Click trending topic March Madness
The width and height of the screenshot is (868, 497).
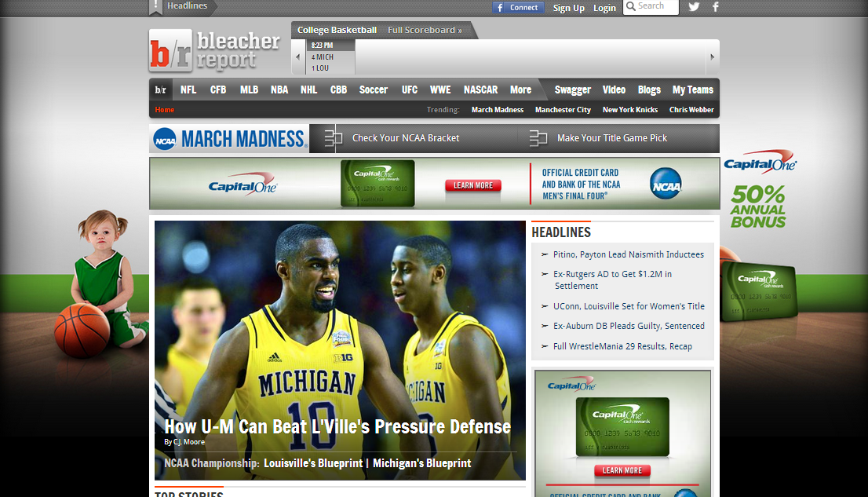pyautogui.click(x=498, y=110)
